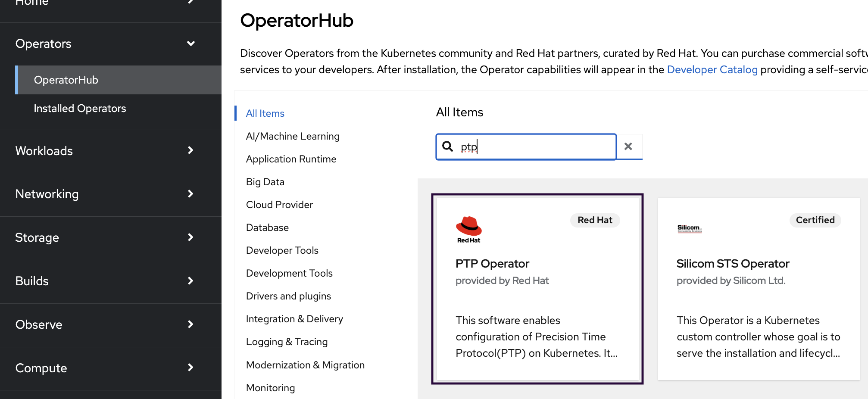
Task: Click the Certified badge on Silicom card
Action: point(815,220)
